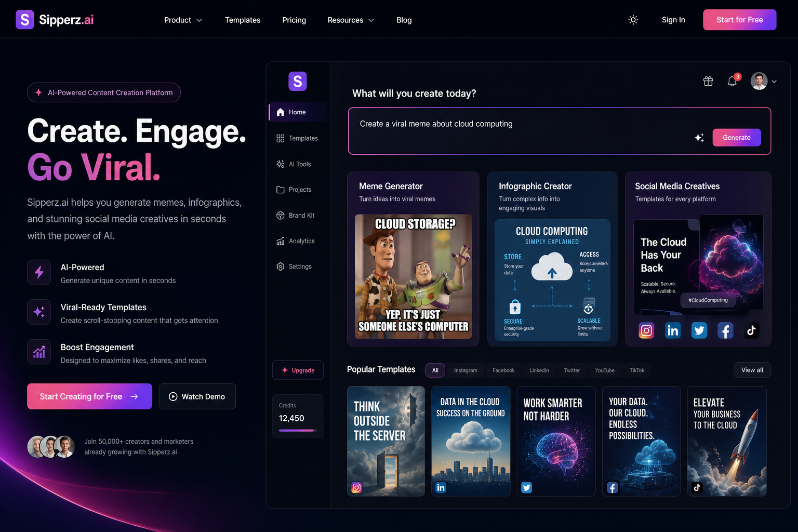Open the Facebook icon under Social Media Creatives

(x=725, y=330)
